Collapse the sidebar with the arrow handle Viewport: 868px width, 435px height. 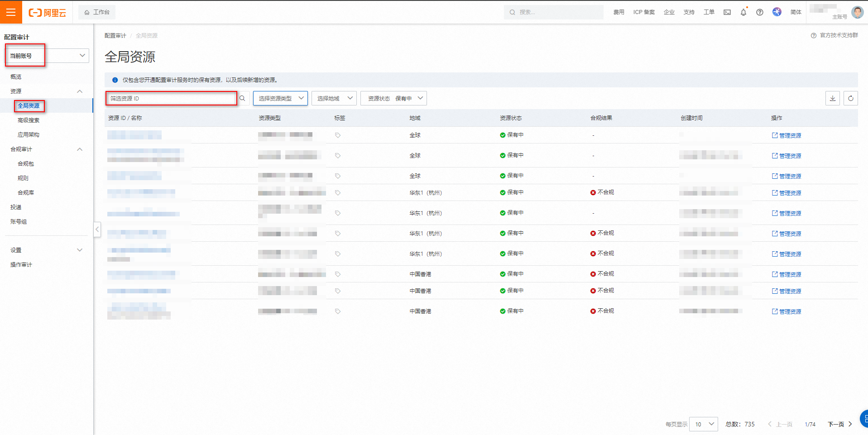pos(97,229)
